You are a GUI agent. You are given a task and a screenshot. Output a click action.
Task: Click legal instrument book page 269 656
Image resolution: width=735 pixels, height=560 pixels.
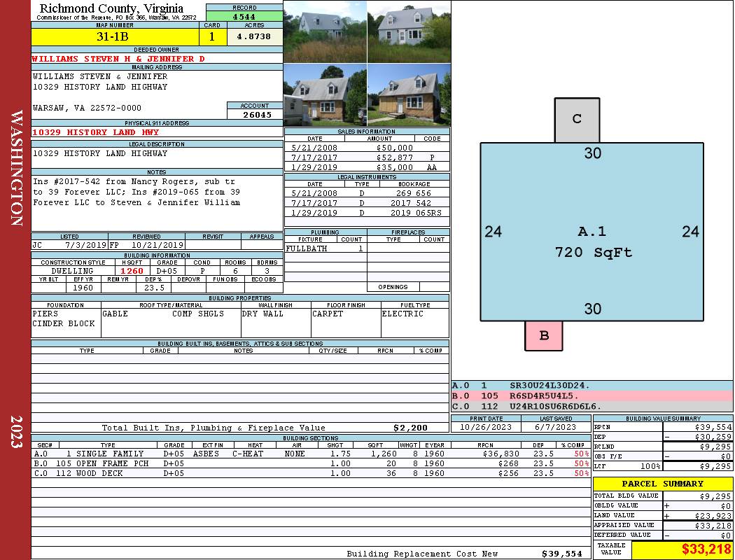tap(414, 193)
